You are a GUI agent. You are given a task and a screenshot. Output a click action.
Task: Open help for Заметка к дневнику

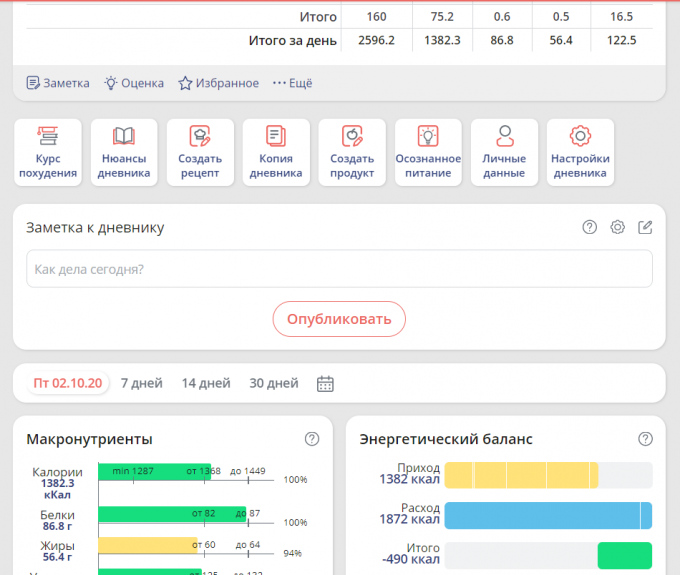click(x=590, y=227)
